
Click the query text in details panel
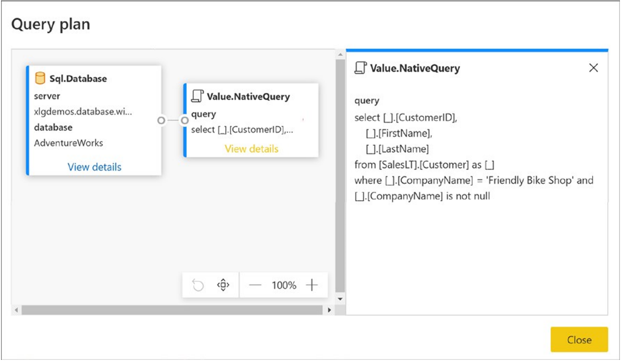point(474,157)
